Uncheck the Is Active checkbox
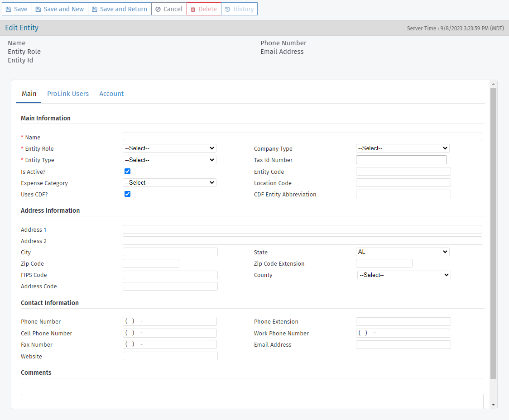This screenshot has width=509, height=420. (127, 172)
